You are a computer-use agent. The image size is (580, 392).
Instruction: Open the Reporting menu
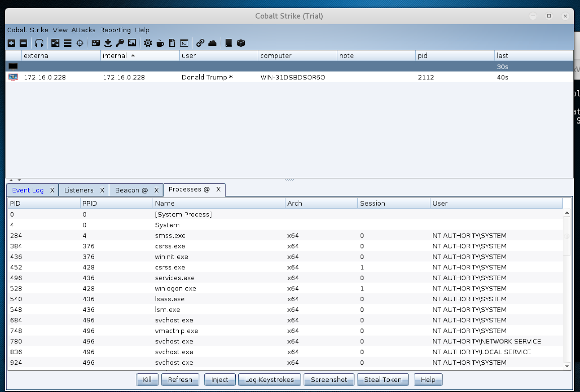115,30
